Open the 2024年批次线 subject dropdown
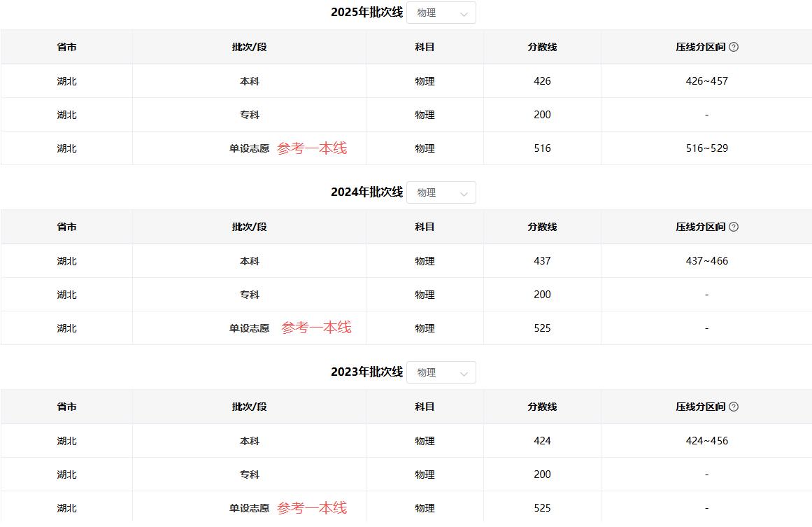 pyautogui.click(x=441, y=192)
